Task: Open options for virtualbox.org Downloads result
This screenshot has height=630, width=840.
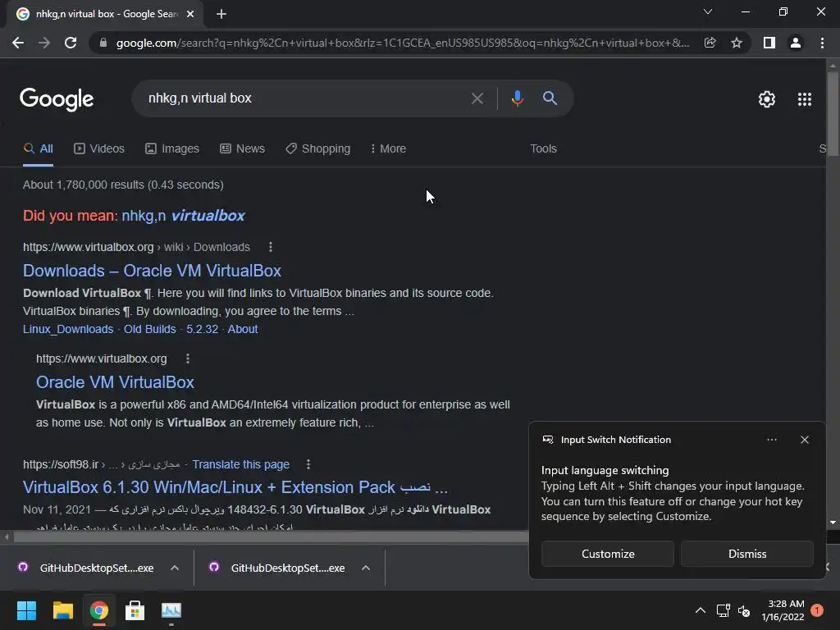Action: (x=271, y=247)
